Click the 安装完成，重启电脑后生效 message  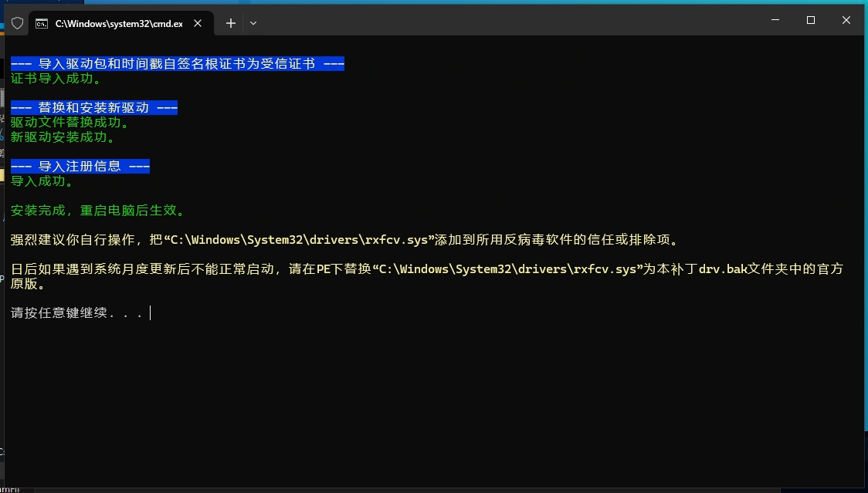[97, 211]
